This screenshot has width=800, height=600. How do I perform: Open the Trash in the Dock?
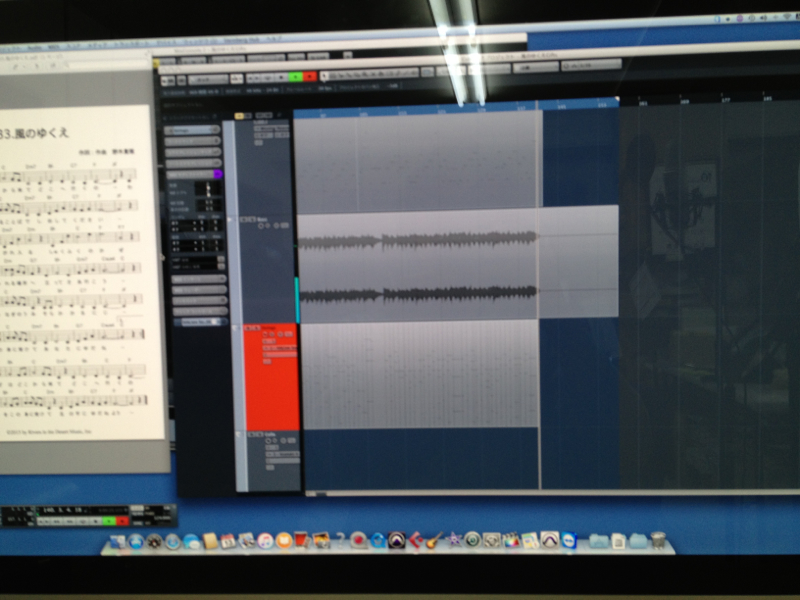click(657, 541)
